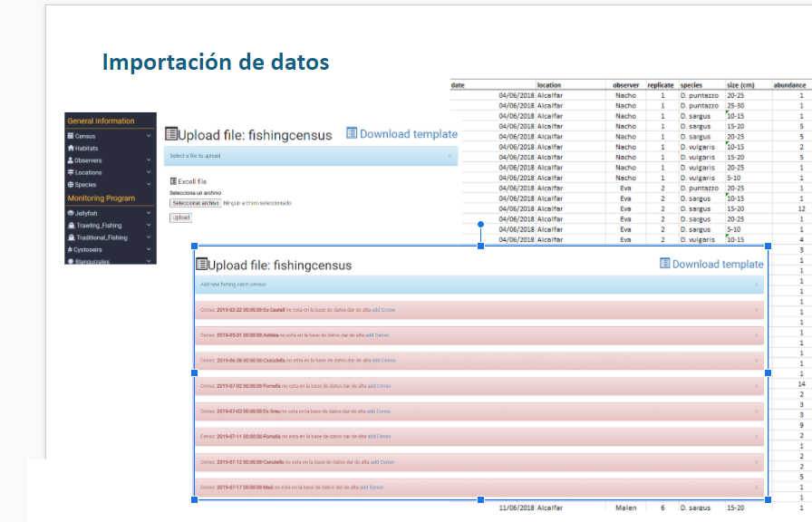Dismiss the 2019-07-03 Es Grau error alert
This screenshot has width=812, height=522.
click(756, 411)
